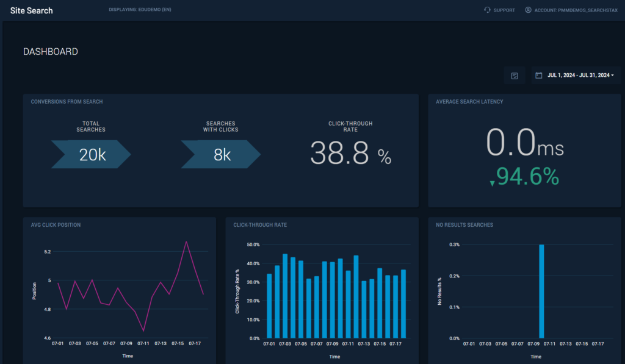Click DISPLAYING: EDUDEMO (EN) label
The image size is (625, 364).
click(140, 10)
